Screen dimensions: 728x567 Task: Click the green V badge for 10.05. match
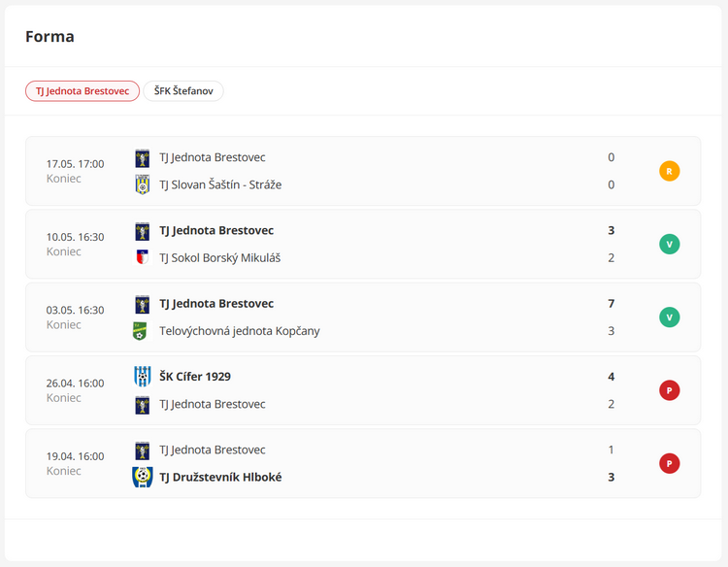(x=669, y=245)
